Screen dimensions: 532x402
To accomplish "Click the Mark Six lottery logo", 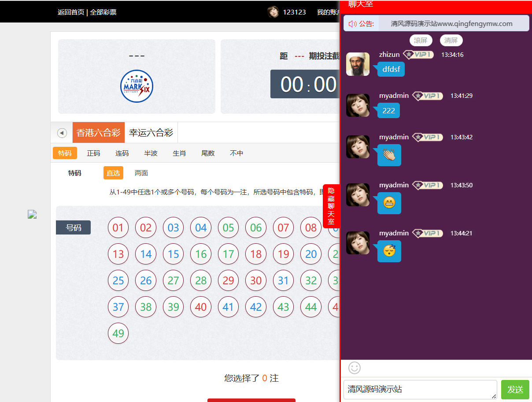I will [137, 86].
